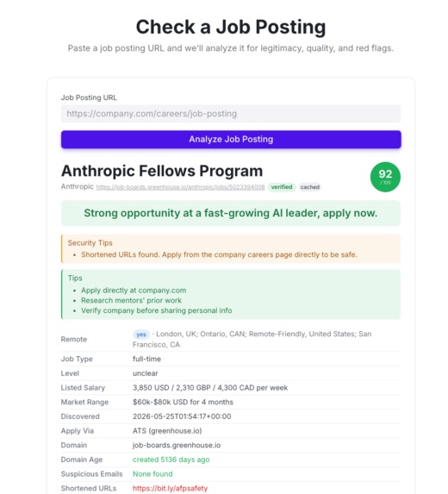Viewport: 448px width, 494px height.
Task: Click the Anthropic Fellows Program title
Action: point(162,171)
